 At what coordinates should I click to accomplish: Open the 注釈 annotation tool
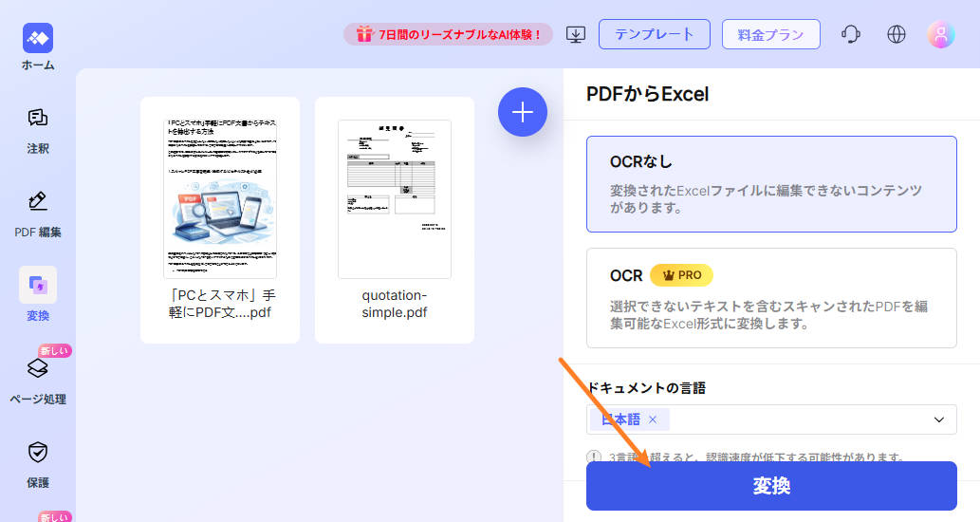[38, 131]
